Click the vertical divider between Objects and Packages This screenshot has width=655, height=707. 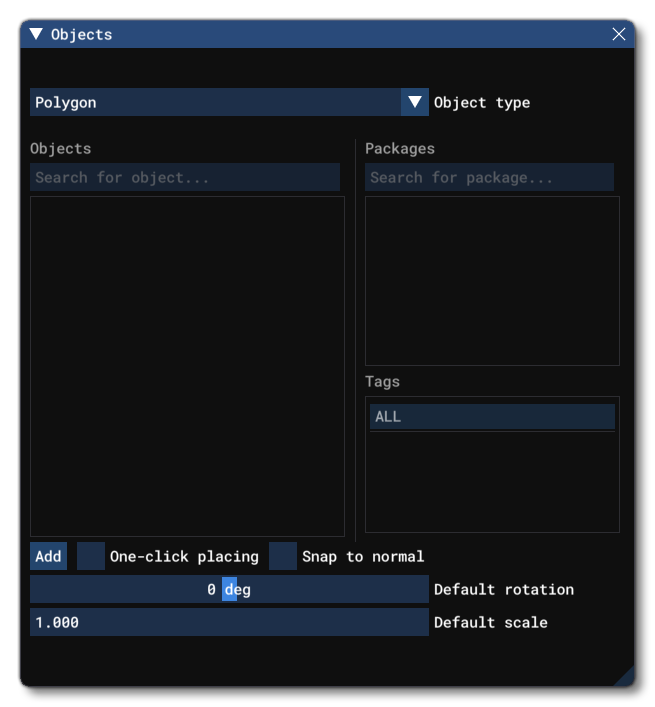coord(356,340)
